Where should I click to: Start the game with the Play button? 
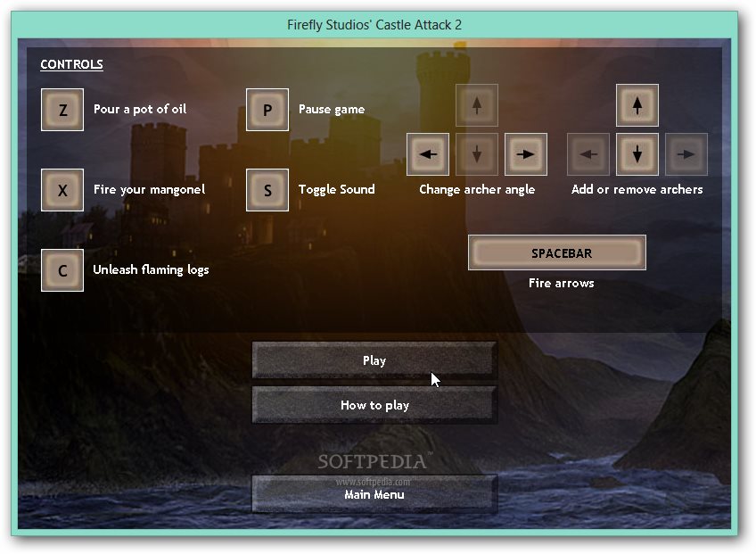(x=374, y=360)
